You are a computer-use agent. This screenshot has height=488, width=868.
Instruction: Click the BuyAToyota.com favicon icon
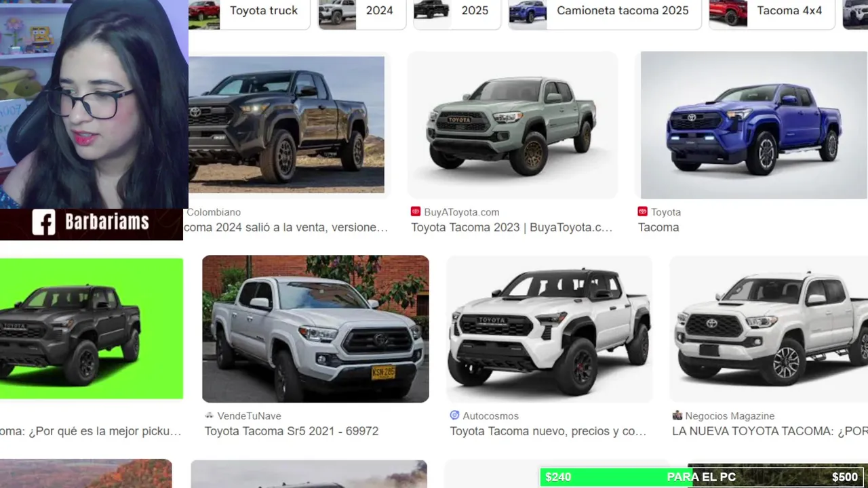416,211
